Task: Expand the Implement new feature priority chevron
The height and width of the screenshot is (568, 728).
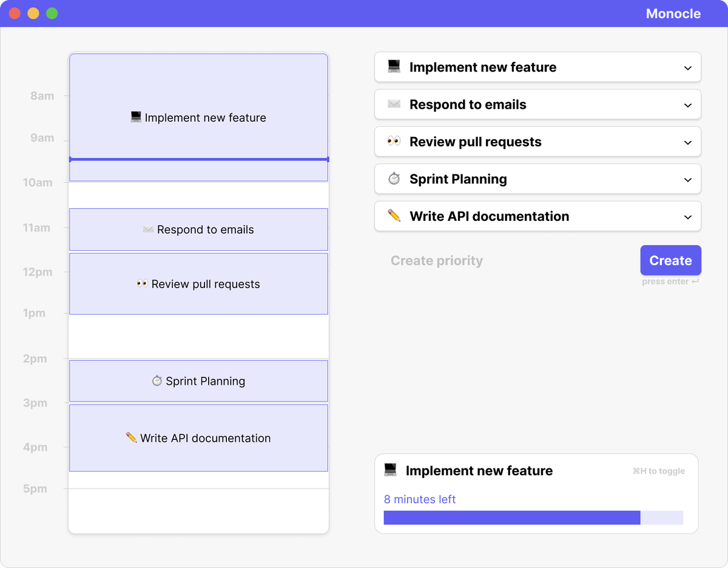Action: [x=687, y=68]
